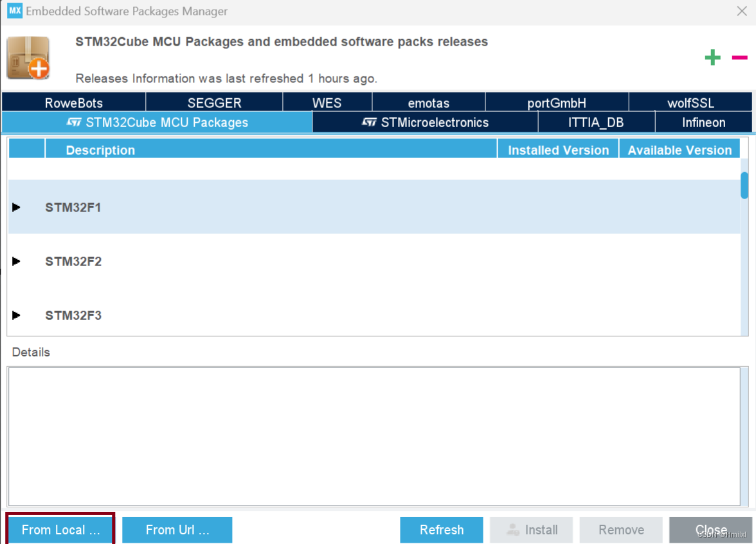Open the WES tab
Viewport: 756px width, 544px height.
(327, 102)
